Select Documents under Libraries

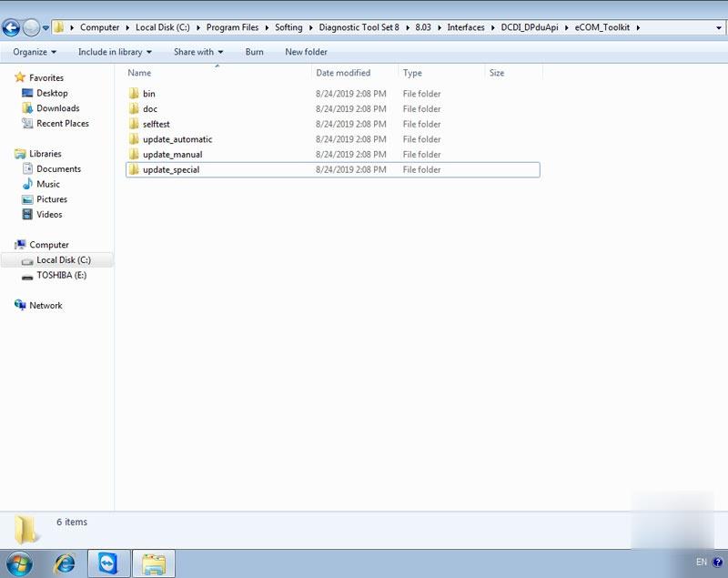[58, 169]
